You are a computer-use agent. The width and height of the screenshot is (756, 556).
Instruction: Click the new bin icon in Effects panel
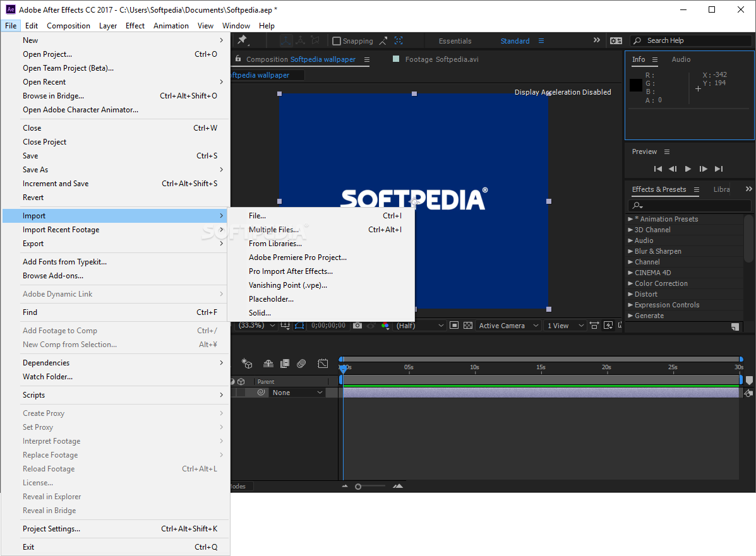coord(735,327)
